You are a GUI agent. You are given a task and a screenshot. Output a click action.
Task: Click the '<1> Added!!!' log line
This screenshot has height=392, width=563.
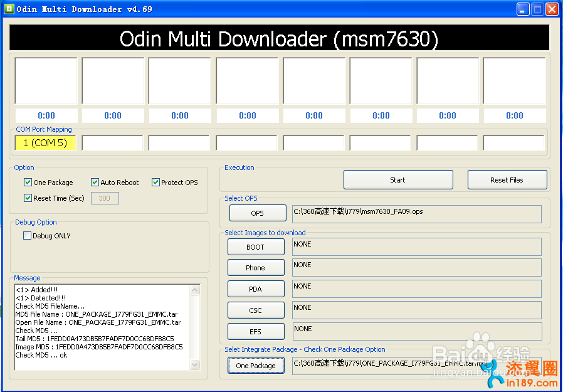(36, 290)
